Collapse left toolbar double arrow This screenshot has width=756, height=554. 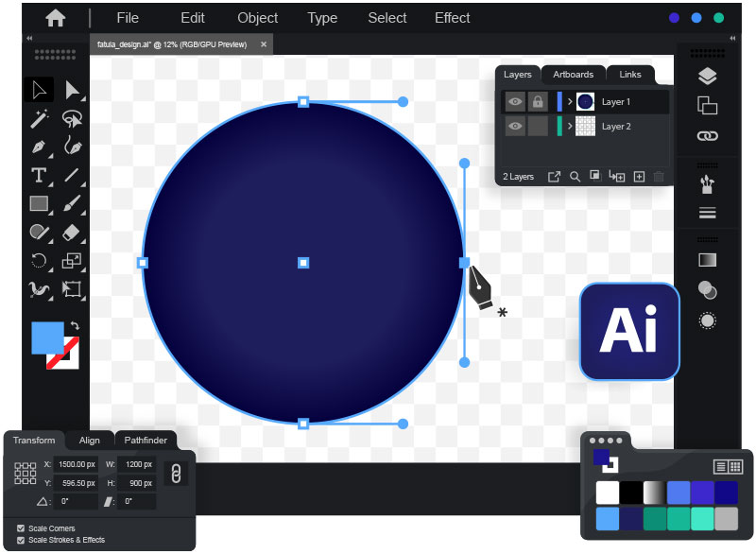click(x=29, y=38)
